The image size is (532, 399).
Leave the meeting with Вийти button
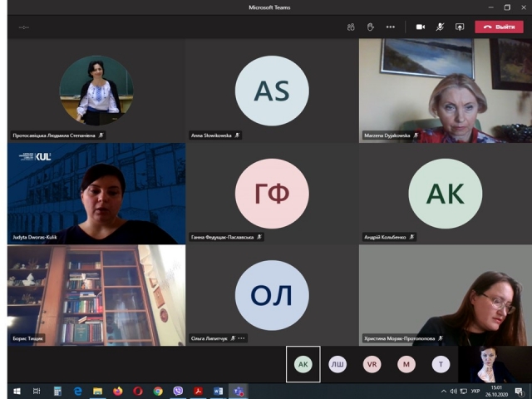499,27
